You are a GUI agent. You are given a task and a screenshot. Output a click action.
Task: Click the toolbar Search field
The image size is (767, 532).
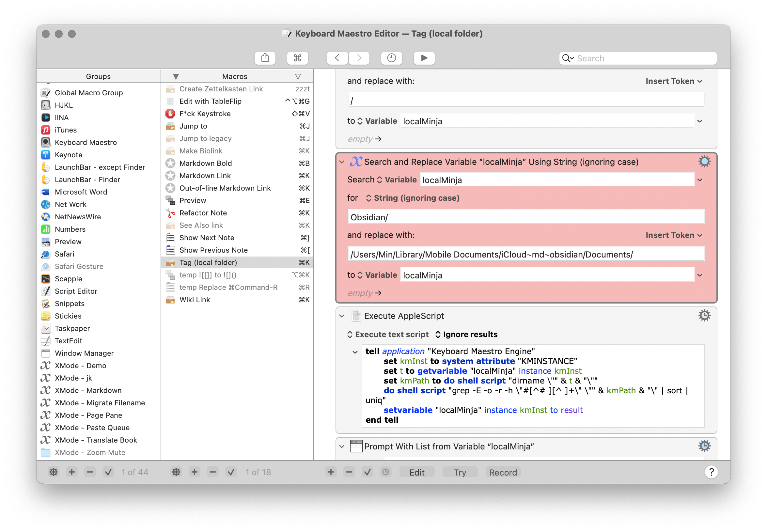click(x=638, y=58)
